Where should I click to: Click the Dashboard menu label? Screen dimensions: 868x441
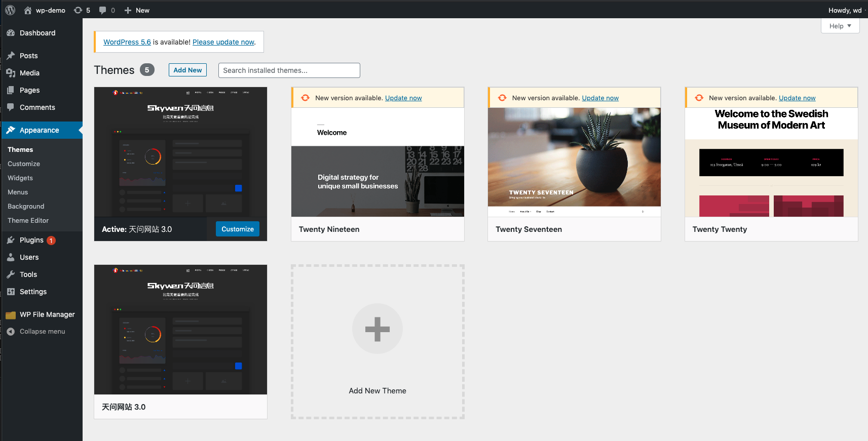tap(37, 33)
